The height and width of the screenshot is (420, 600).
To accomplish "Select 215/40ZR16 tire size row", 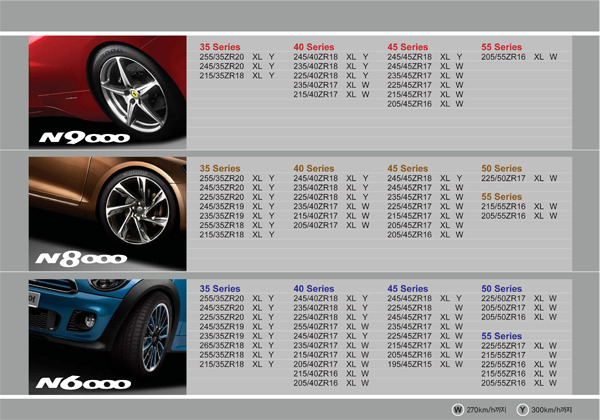I will [x=331, y=374].
